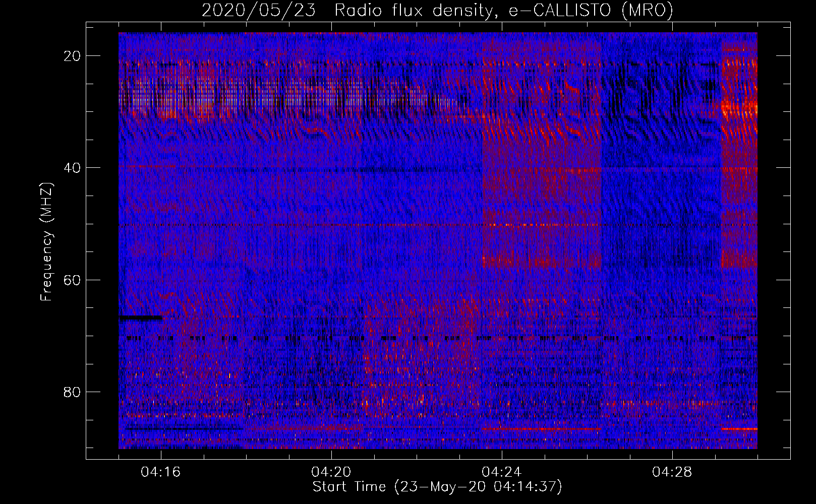Click the frequency tick label '20'
816x504 pixels.
[73, 56]
